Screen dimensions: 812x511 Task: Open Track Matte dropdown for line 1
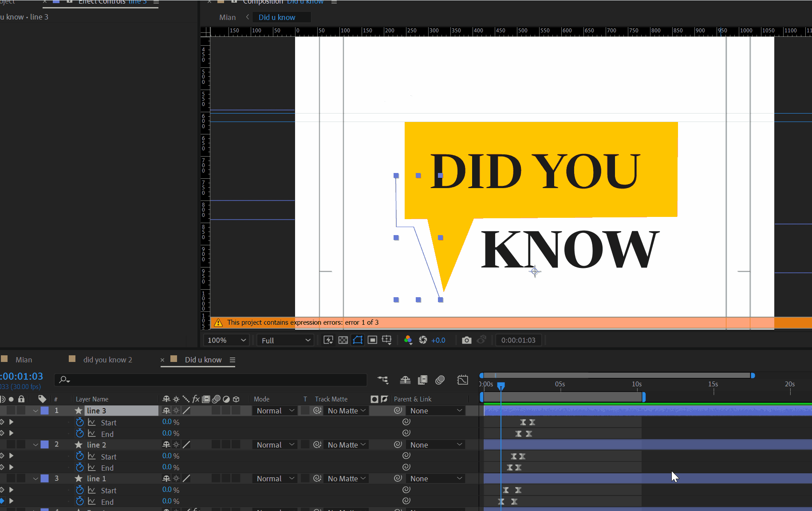click(x=347, y=479)
